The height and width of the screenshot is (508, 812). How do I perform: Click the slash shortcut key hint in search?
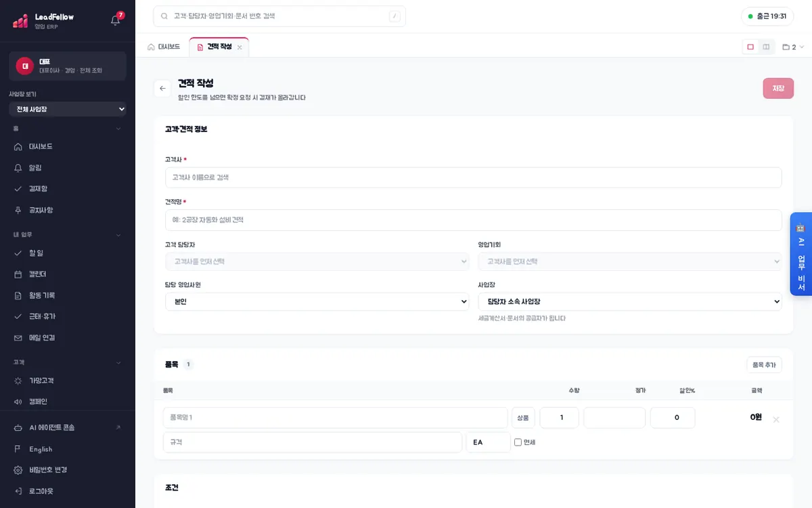point(394,16)
